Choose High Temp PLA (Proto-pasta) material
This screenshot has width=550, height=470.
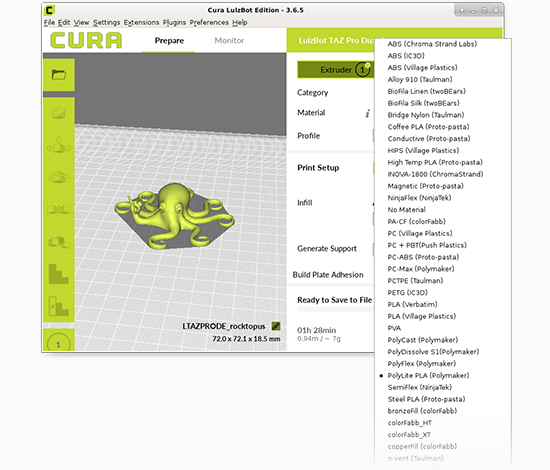(443, 162)
